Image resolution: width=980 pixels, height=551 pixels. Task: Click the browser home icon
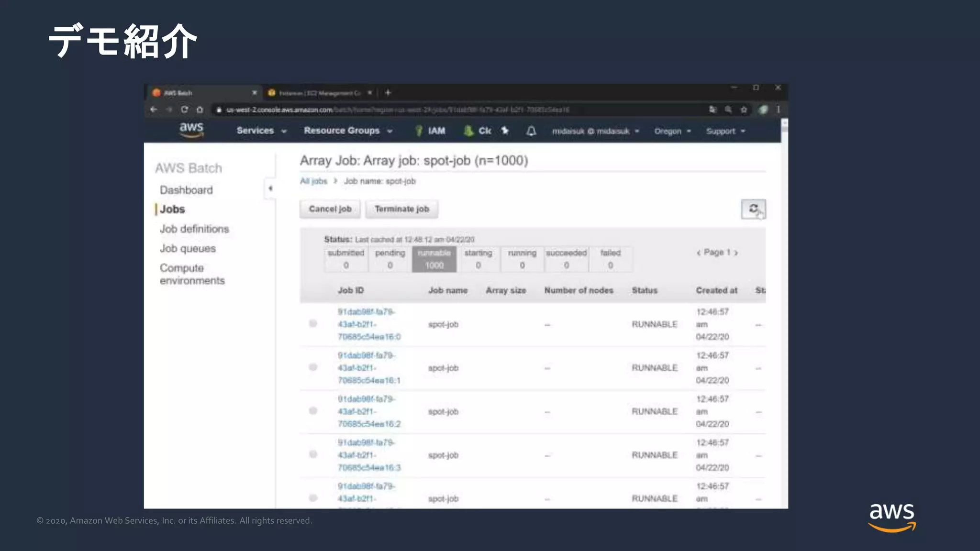(x=200, y=110)
